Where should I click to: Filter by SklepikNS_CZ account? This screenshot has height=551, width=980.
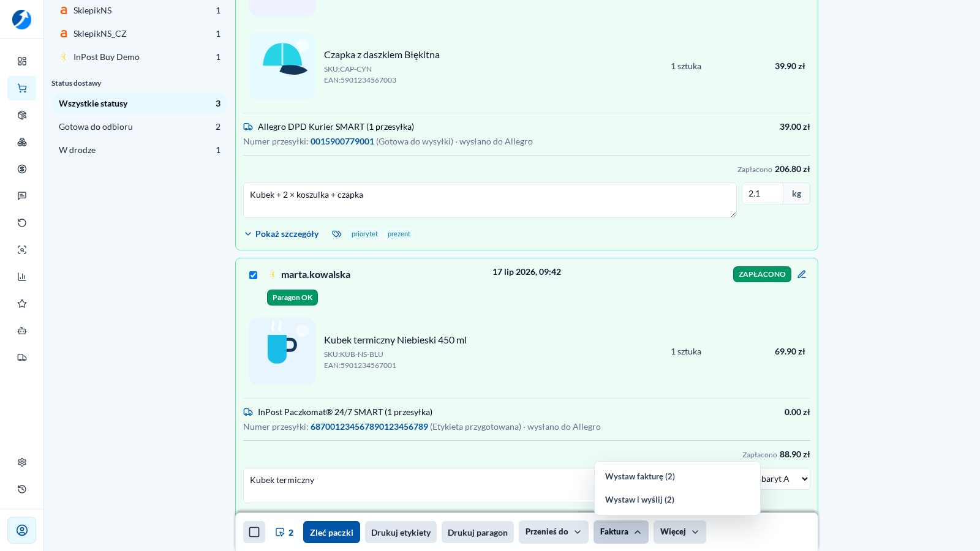140,34
